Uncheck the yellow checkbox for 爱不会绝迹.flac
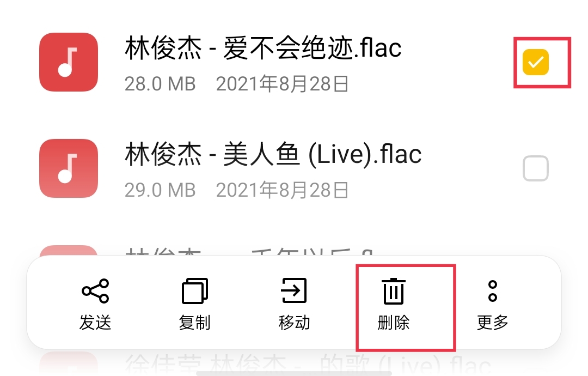This screenshot has height=376, width=588. [x=536, y=62]
